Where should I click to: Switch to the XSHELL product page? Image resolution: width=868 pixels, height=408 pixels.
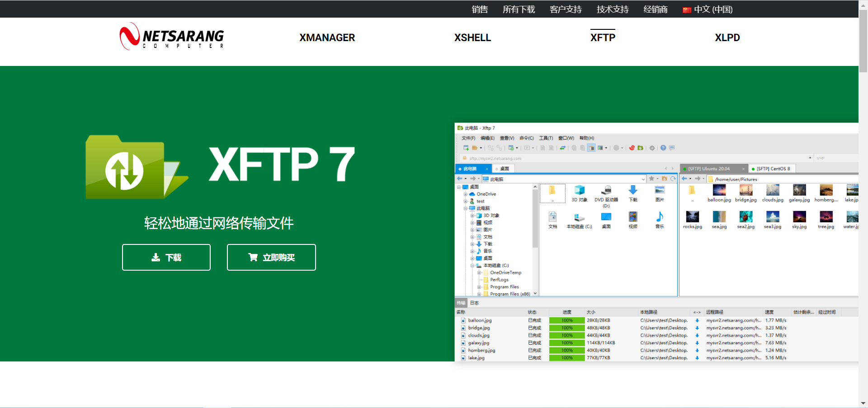pyautogui.click(x=472, y=38)
